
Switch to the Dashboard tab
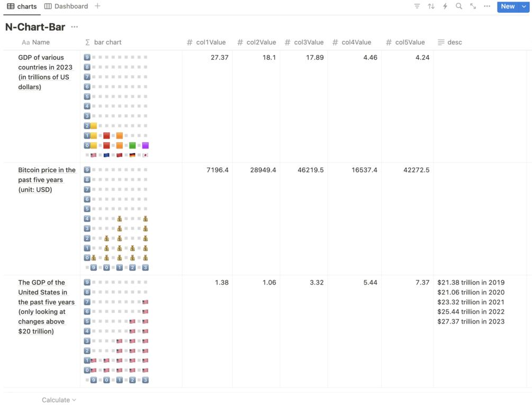coord(67,6)
